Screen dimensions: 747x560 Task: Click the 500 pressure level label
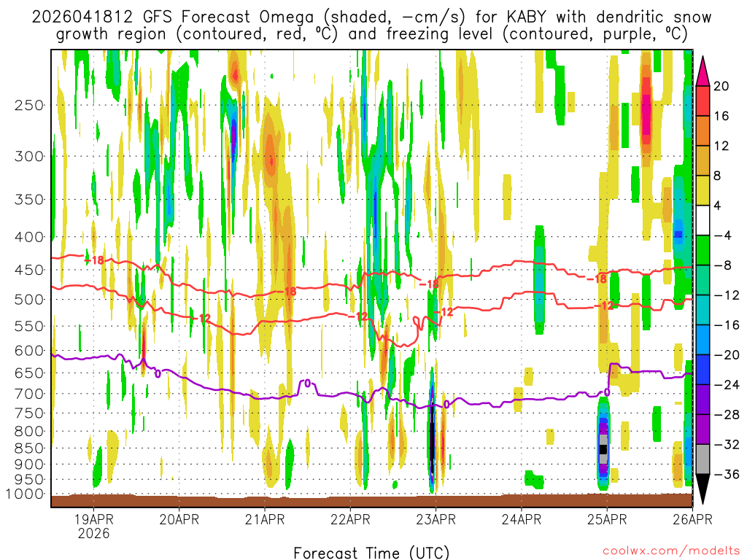(29, 300)
